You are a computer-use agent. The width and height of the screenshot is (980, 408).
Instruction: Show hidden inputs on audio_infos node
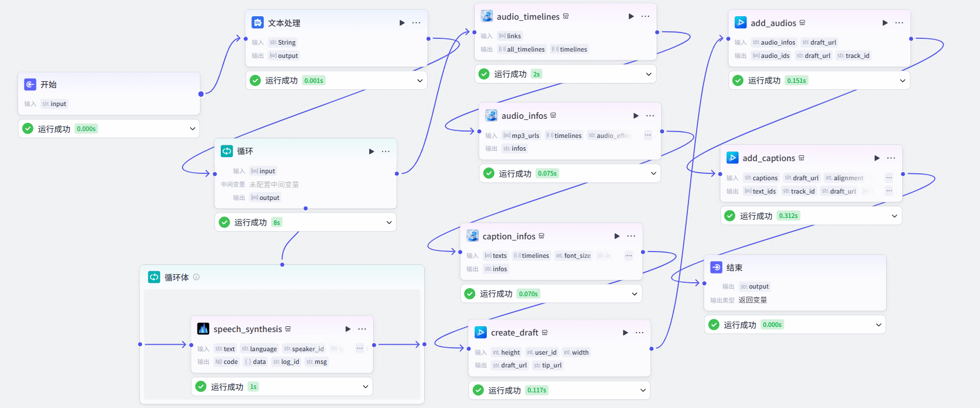coord(648,135)
